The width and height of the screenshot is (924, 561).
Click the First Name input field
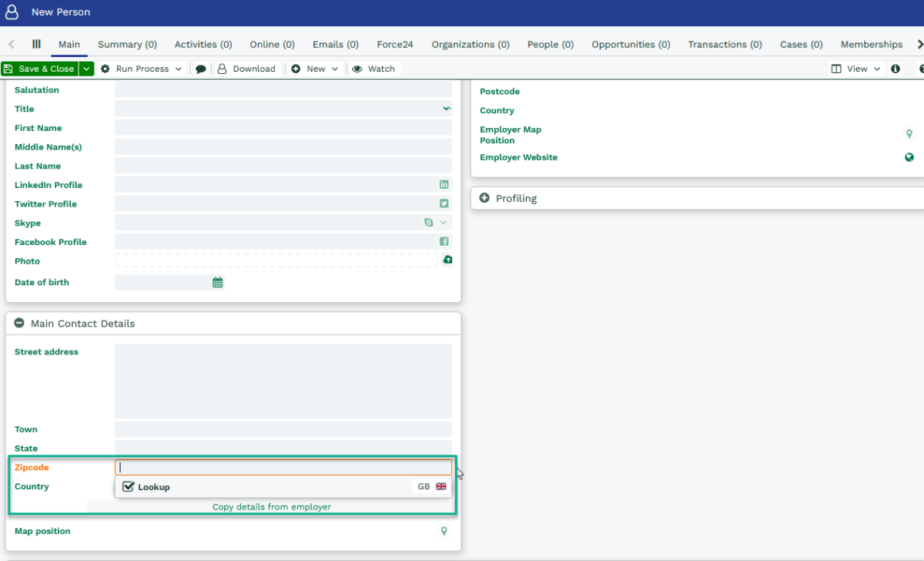coord(283,128)
